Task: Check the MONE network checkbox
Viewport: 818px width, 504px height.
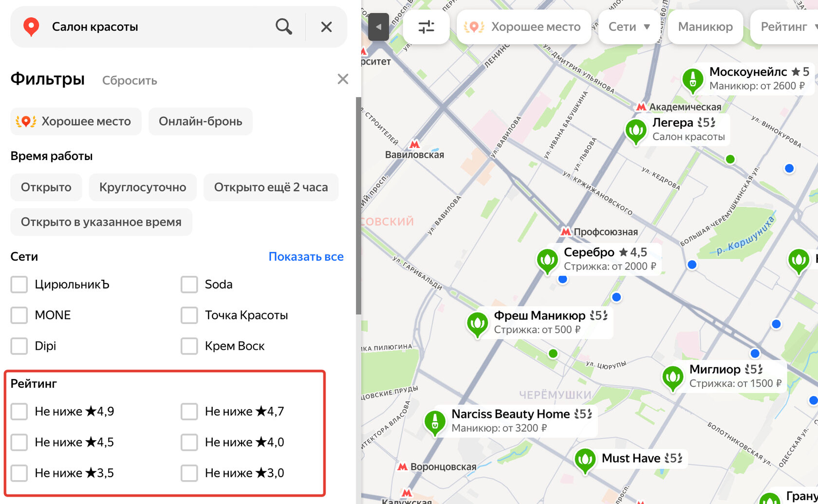Action: pyautogui.click(x=19, y=315)
